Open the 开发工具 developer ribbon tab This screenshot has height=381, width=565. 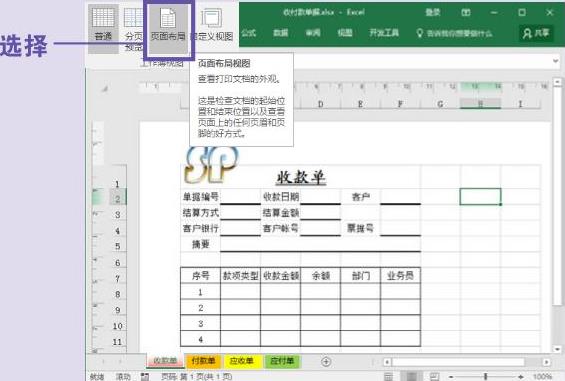[x=384, y=33]
